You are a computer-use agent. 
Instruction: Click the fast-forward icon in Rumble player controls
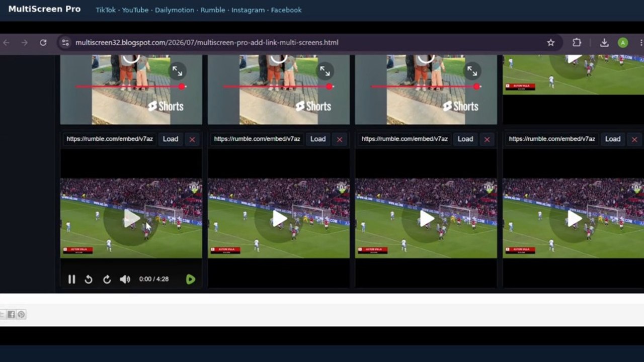[107, 279]
